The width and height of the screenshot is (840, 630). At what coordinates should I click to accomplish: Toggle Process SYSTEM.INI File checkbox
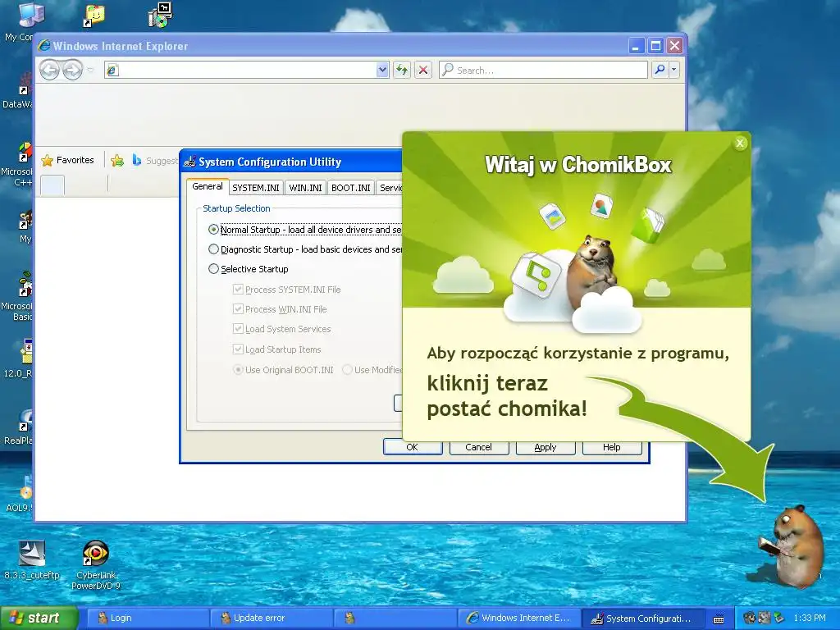click(238, 290)
